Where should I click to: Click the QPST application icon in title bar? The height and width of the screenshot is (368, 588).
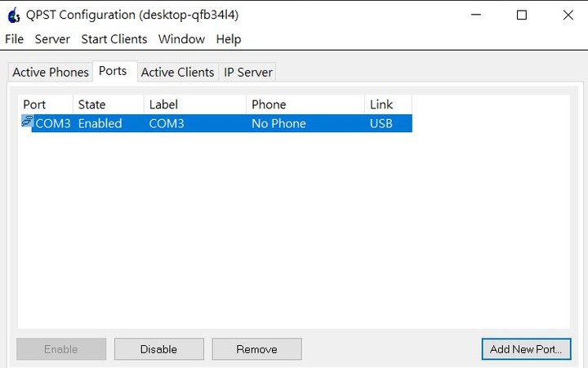[x=14, y=16]
